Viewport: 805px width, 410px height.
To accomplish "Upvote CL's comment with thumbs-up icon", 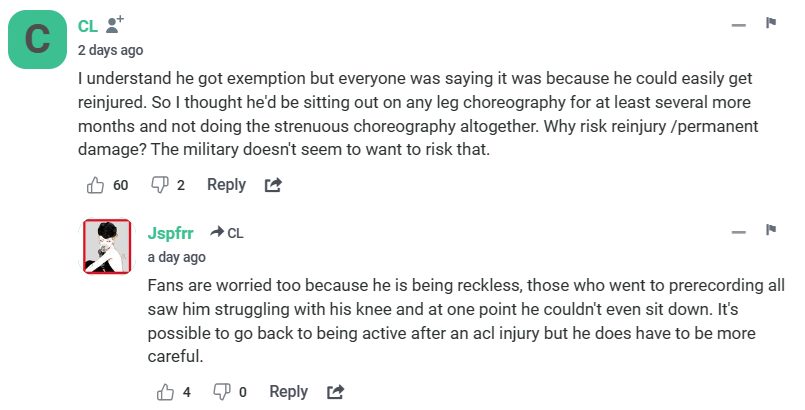I will point(96,185).
